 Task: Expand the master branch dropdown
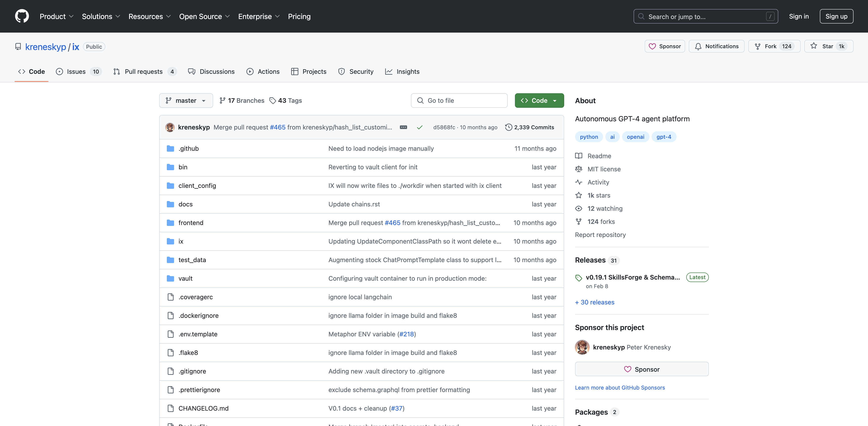(x=185, y=101)
